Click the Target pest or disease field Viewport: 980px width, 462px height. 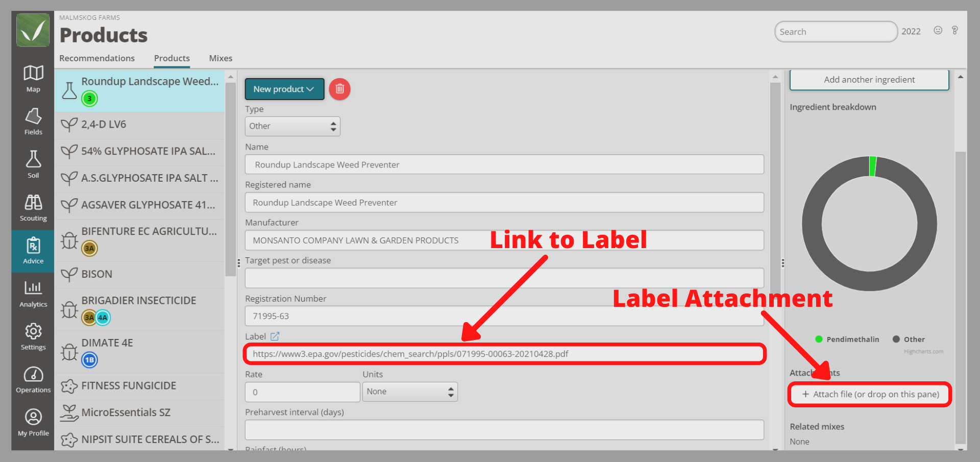(504, 278)
